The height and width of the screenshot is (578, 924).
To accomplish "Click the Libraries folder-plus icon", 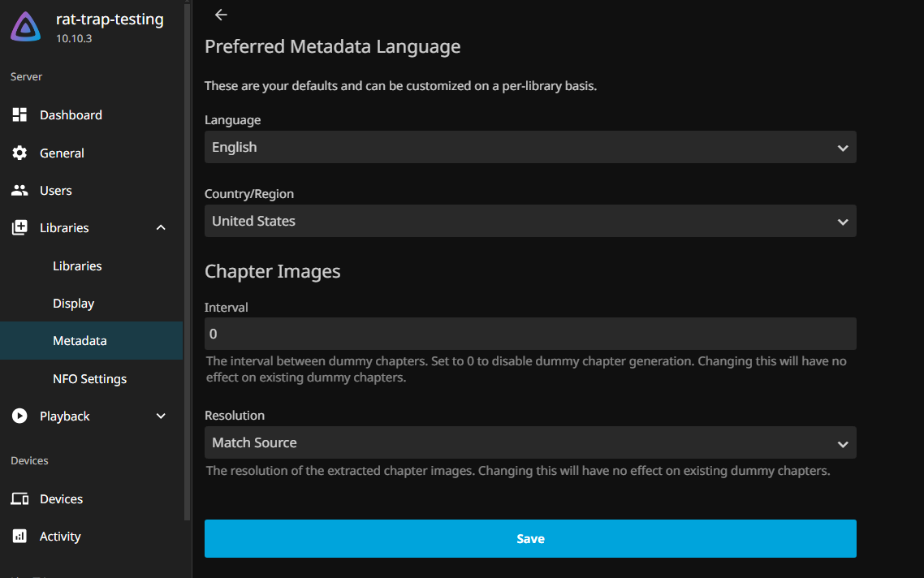I will click(20, 228).
